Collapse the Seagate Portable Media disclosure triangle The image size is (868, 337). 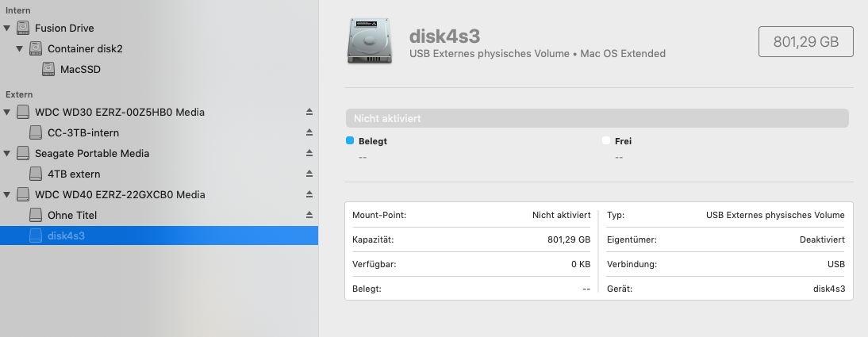click(x=7, y=153)
